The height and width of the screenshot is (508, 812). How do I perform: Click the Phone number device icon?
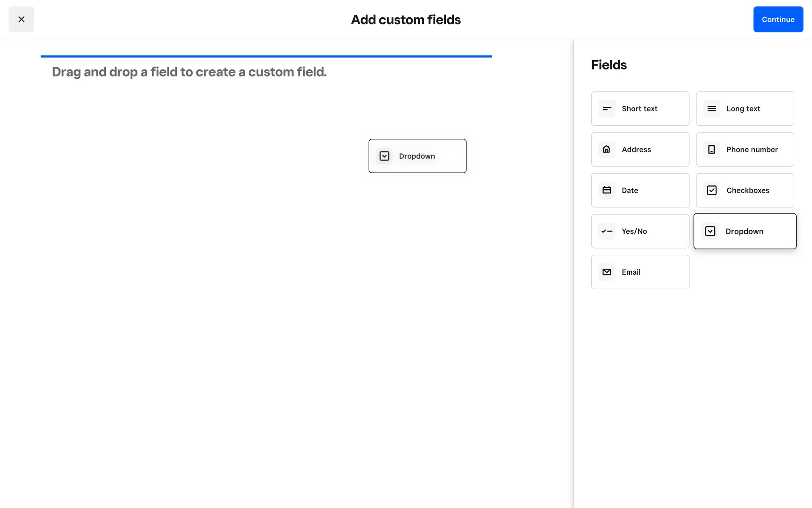712,149
